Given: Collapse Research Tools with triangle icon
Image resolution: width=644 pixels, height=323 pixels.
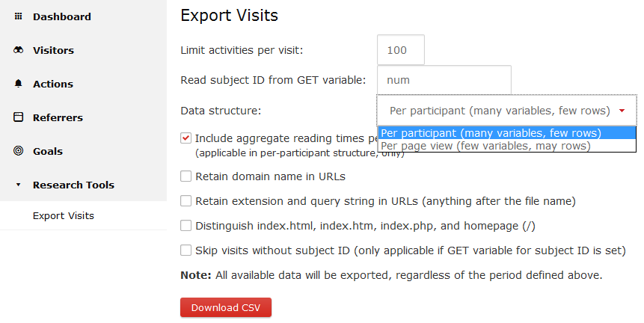Looking at the screenshot, I should [x=18, y=185].
